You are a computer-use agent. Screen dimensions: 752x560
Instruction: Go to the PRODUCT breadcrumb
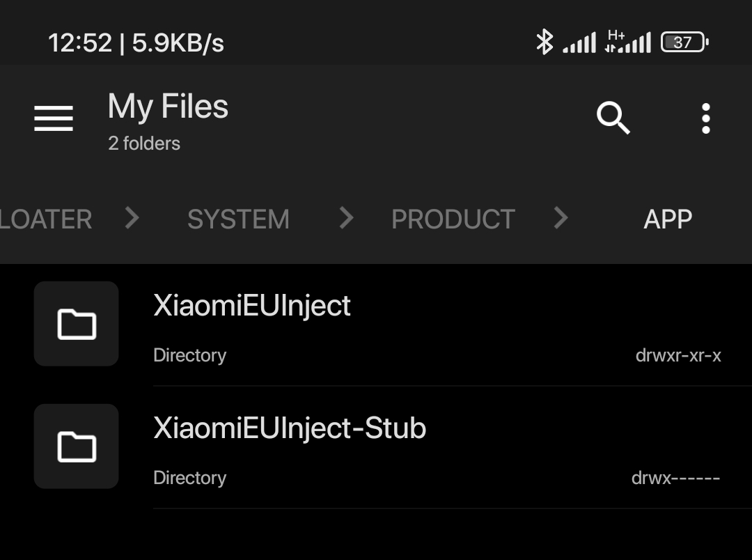(453, 219)
